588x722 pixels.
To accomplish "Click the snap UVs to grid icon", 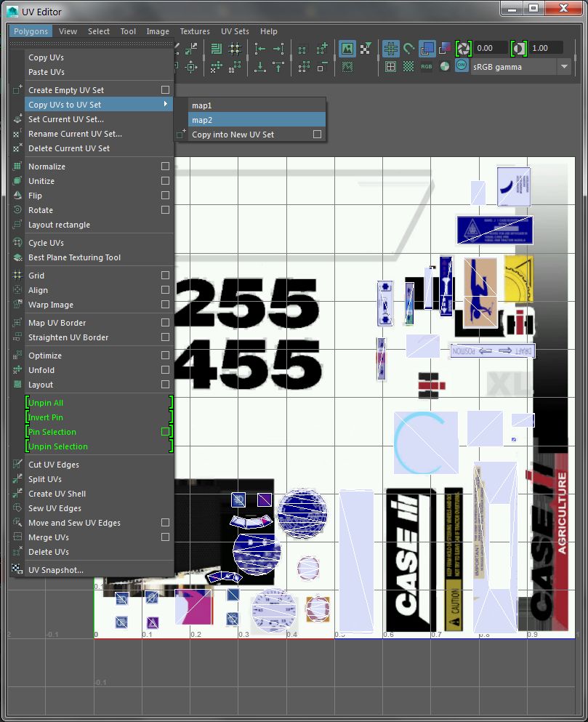I will pos(235,48).
